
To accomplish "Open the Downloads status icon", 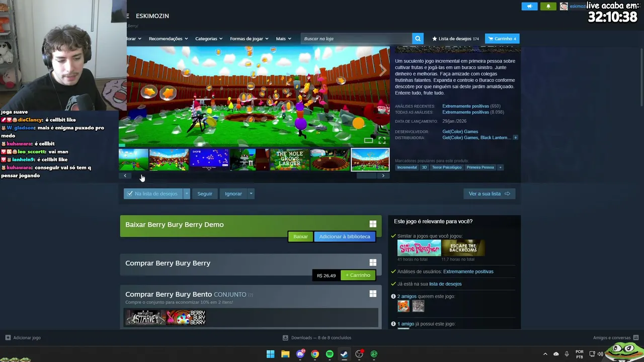I will [x=285, y=338].
